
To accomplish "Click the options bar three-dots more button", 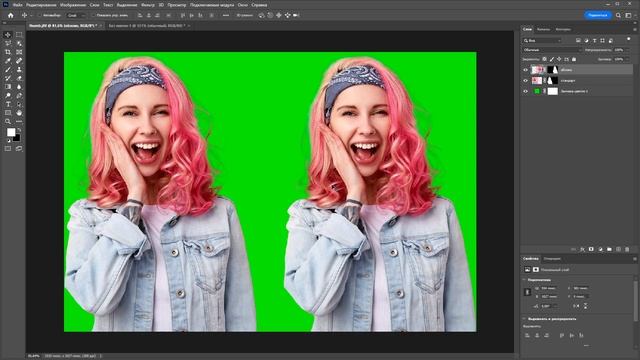I will click(x=226, y=16).
